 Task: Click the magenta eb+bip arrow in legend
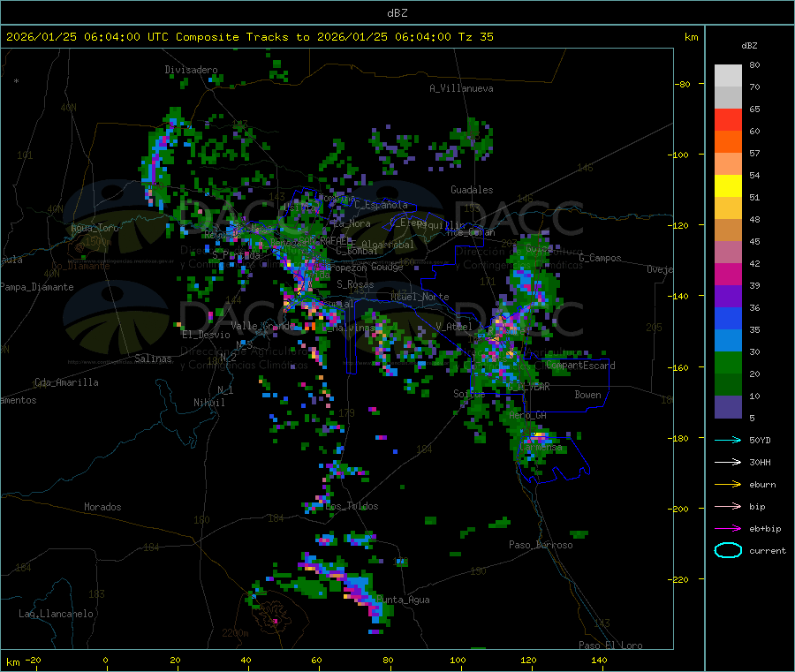tap(728, 529)
